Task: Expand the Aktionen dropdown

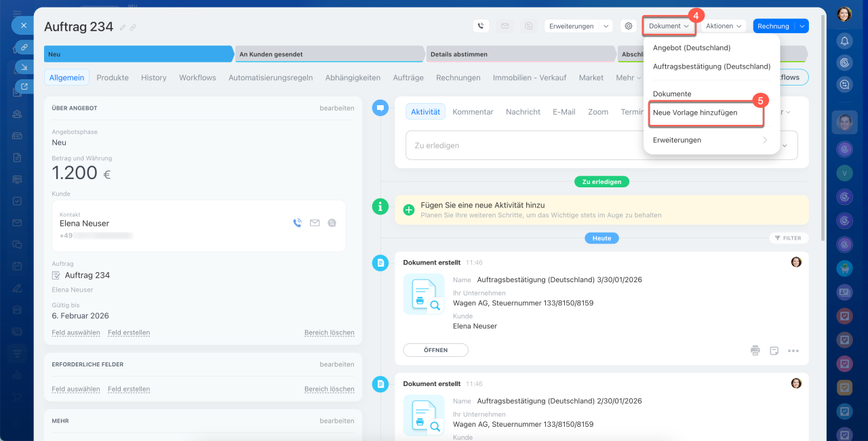Action: click(x=723, y=26)
